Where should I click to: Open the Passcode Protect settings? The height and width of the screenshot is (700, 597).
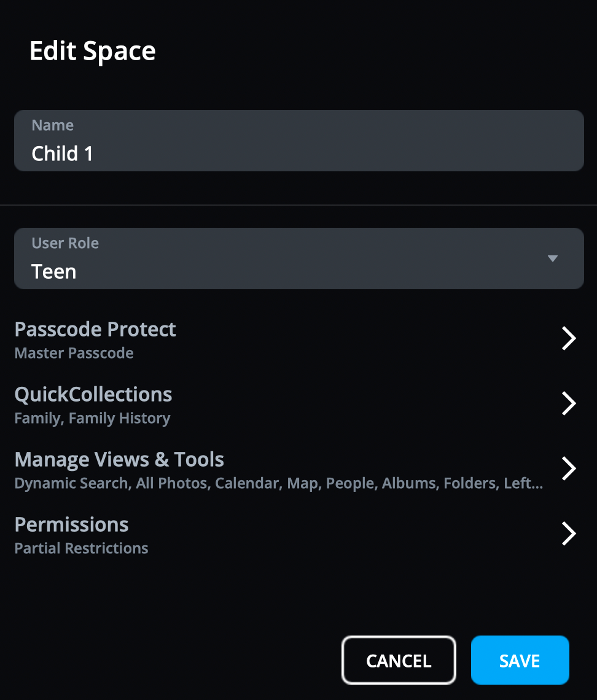[95, 330]
